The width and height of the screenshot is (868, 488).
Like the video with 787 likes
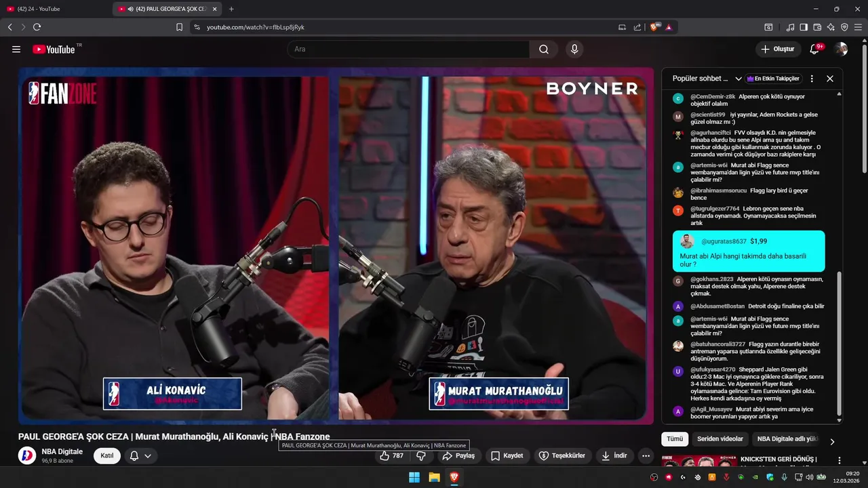(392, 455)
